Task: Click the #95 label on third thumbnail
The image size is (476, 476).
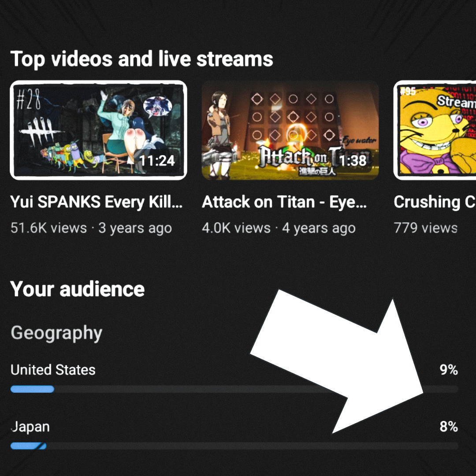Action: (408, 91)
